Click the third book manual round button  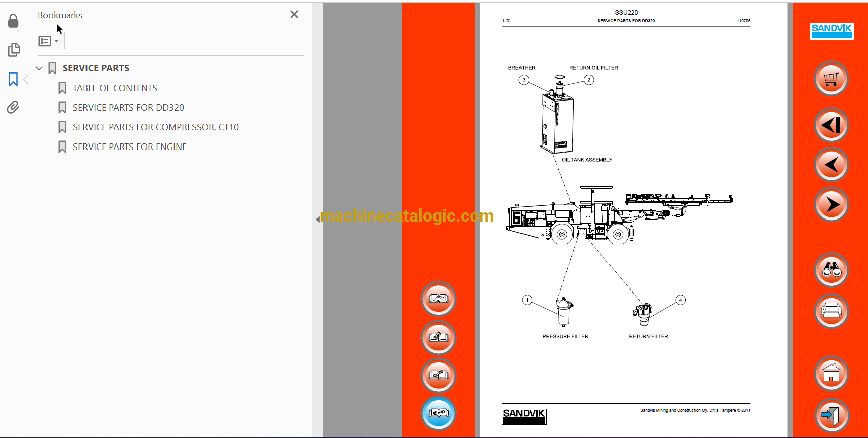click(x=439, y=375)
